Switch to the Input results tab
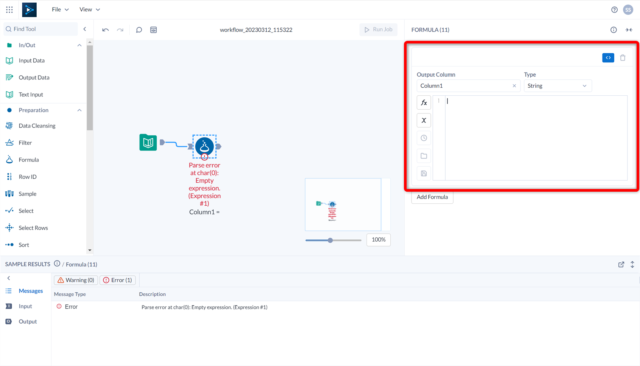The height and width of the screenshot is (366, 640). point(25,306)
